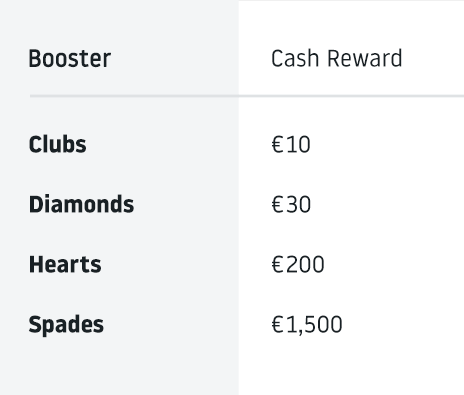Select the €200 cash reward value
Image resolution: width=464 pixels, height=395 pixels.
click(298, 265)
